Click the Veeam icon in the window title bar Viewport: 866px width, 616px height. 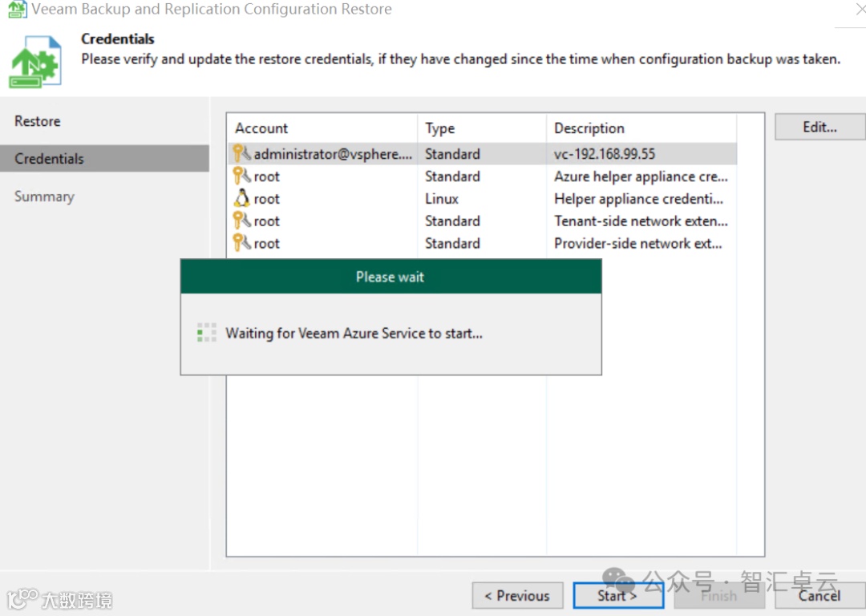coord(17,9)
